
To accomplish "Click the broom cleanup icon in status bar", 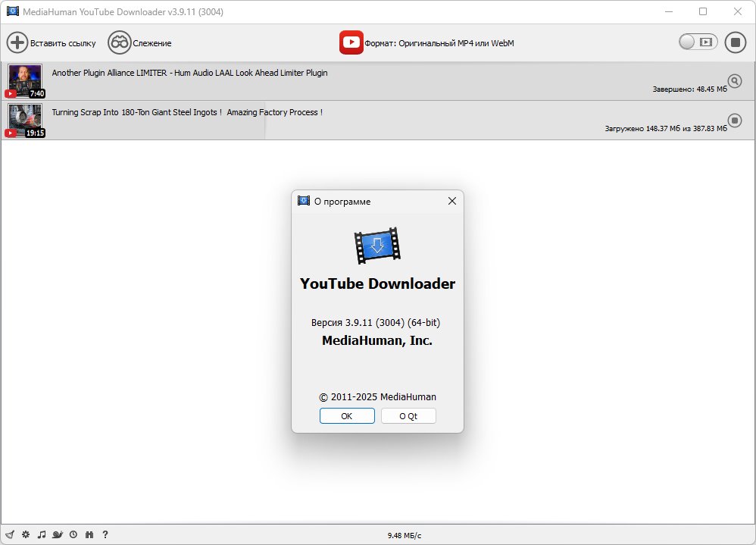I will point(9,534).
